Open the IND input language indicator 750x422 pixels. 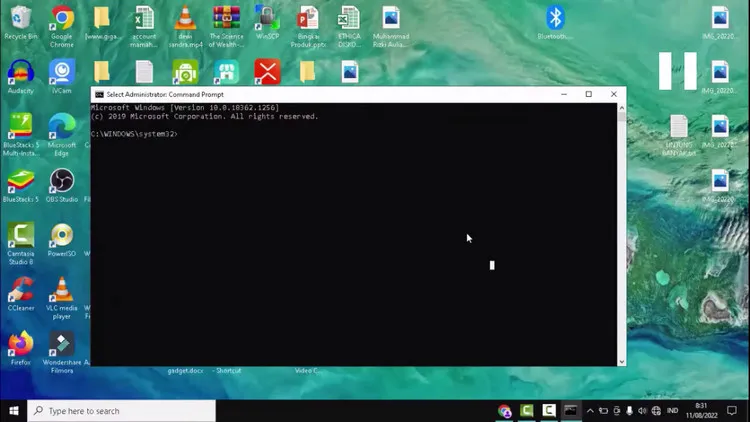(x=673, y=411)
